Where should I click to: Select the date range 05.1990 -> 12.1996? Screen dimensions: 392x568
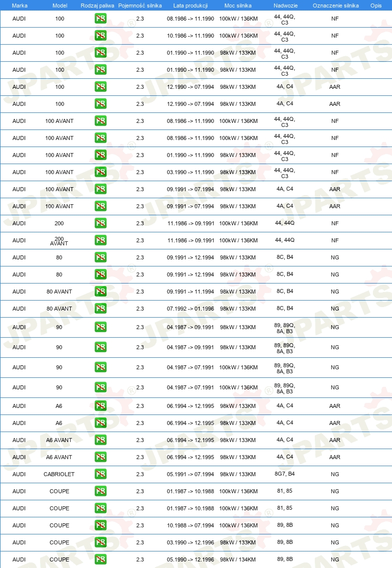click(190, 559)
